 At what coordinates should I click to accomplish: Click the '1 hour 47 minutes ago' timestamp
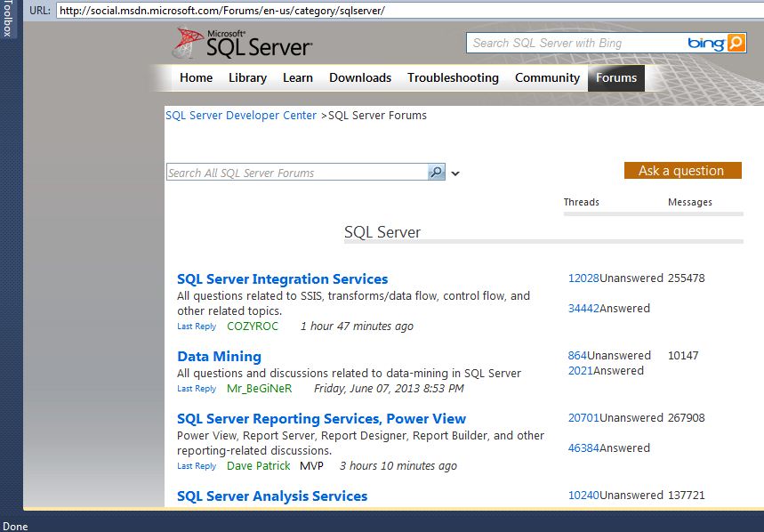(357, 326)
